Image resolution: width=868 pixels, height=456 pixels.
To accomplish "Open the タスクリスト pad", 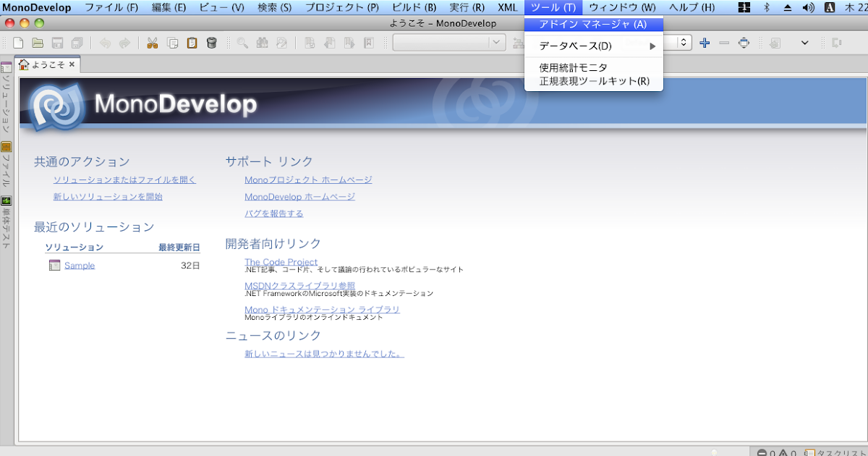I will point(835,452).
